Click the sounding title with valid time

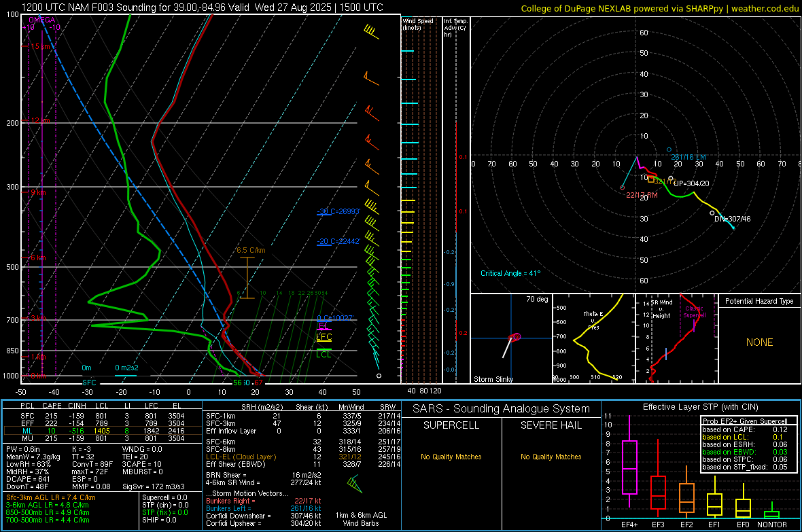(202, 7)
